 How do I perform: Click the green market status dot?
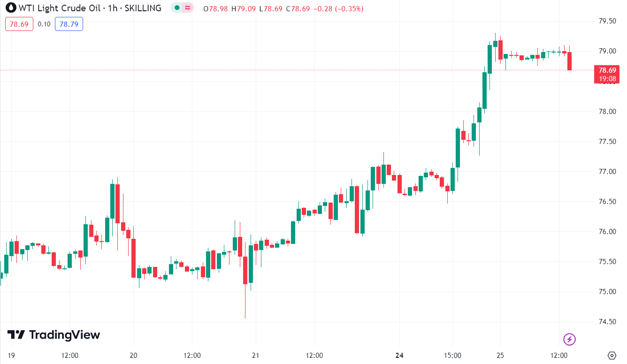pyautogui.click(x=176, y=8)
